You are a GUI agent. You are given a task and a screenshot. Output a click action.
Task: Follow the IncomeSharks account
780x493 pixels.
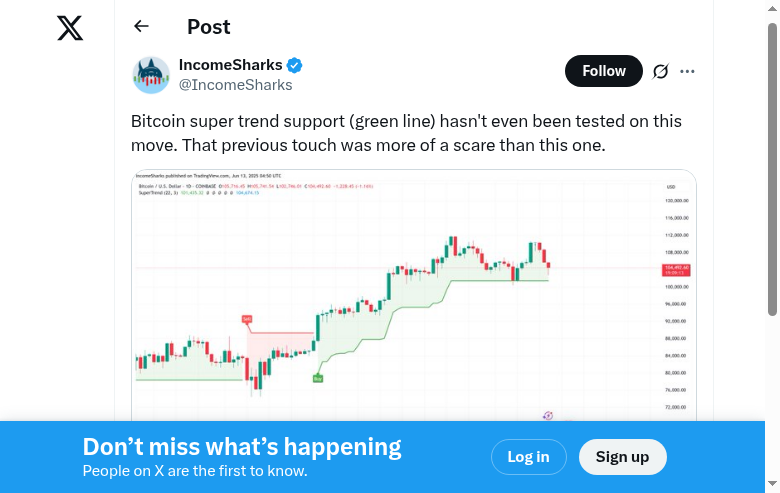pyautogui.click(x=603, y=71)
